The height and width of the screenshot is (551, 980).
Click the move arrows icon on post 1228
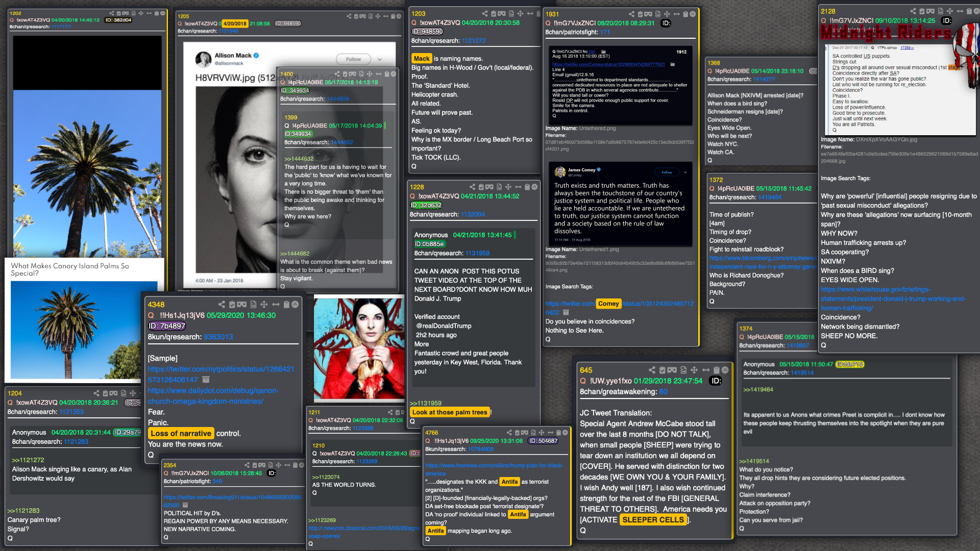point(508,187)
